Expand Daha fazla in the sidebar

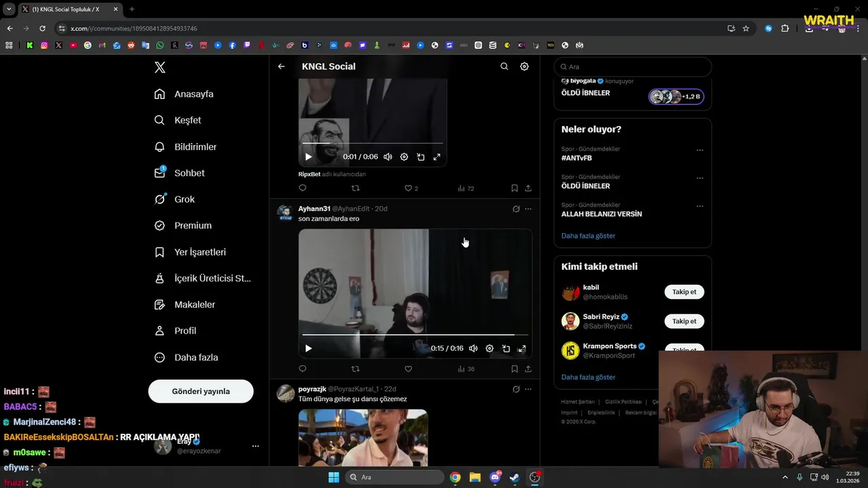[186, 357]
